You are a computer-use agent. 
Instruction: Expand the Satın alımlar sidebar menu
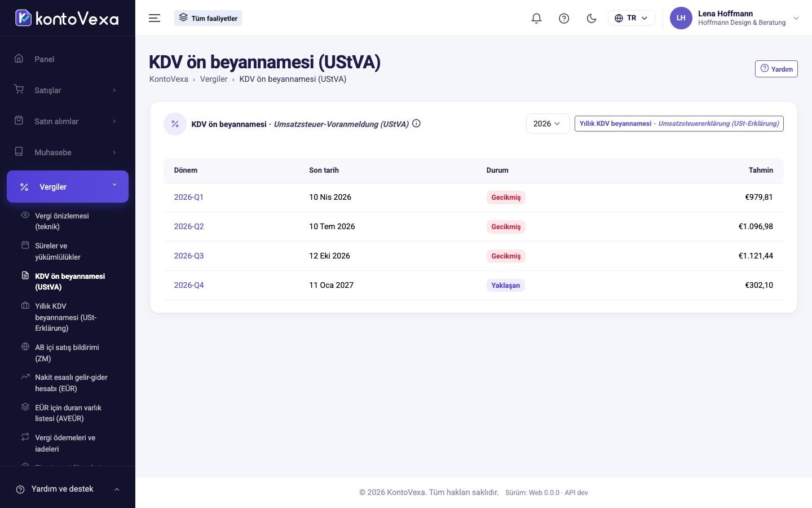tap(68, 121)
